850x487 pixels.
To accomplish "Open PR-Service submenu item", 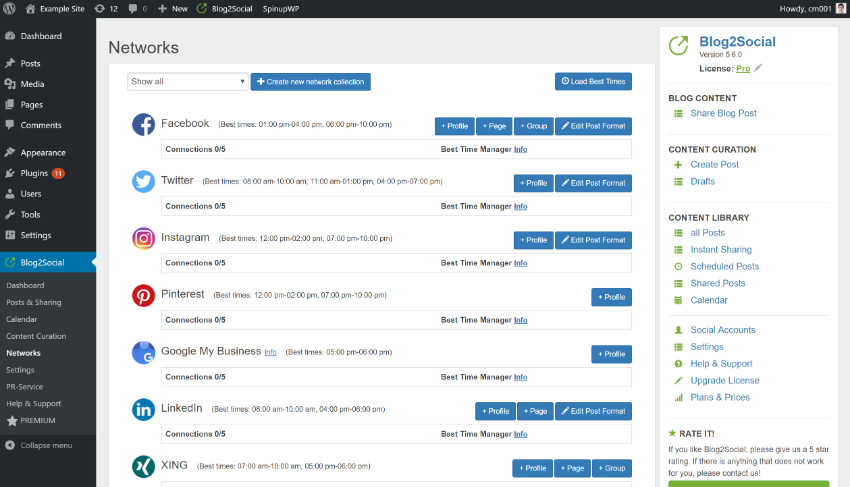I will pyautogui.click(x=24, y=387).
